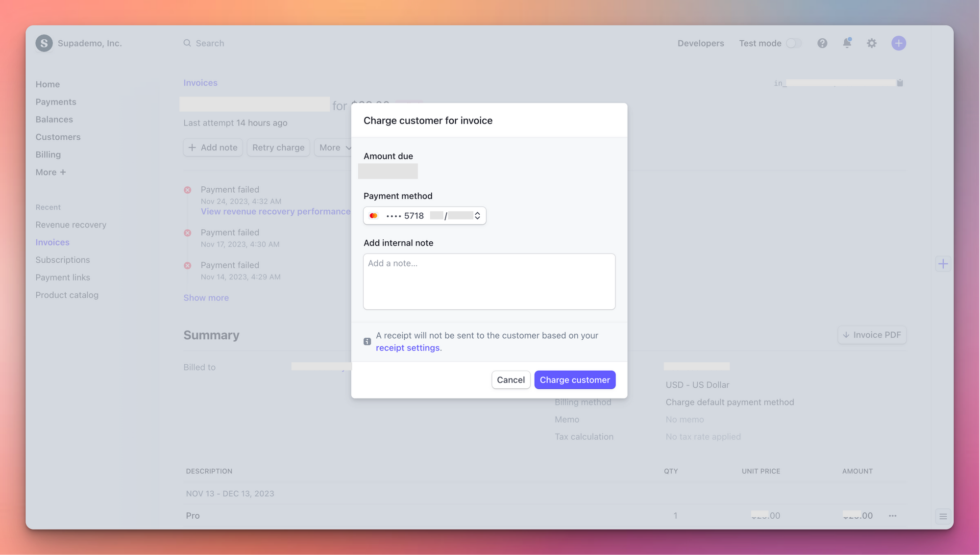Click the notifications bell icon

tap(847, 43)
